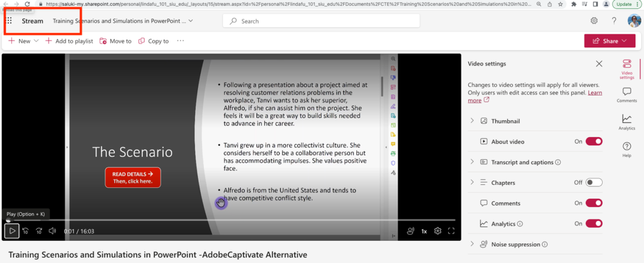Viewport: 644px width, 263px height.
Task: Open the player settings gear icon
Action: point(437,231)
